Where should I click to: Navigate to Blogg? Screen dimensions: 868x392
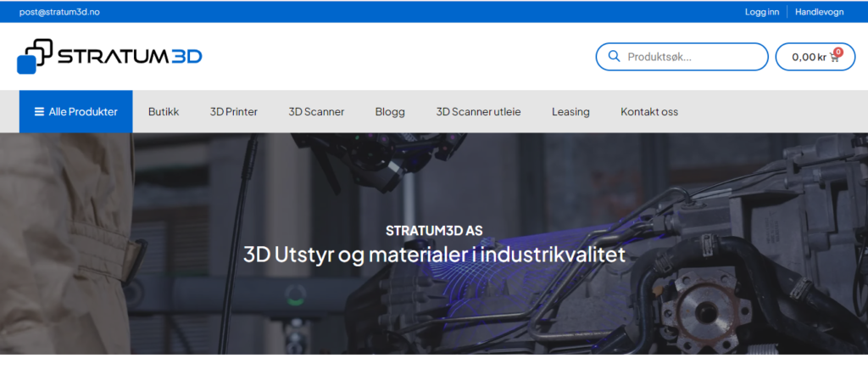coord(390,111)
